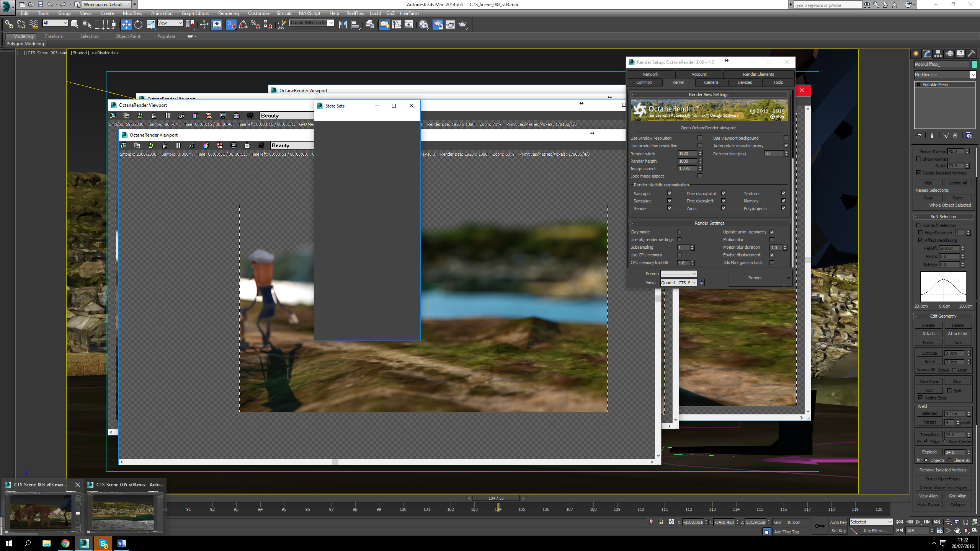
Task: Open the Modifier List dropdown
Action: click(972, 75)
